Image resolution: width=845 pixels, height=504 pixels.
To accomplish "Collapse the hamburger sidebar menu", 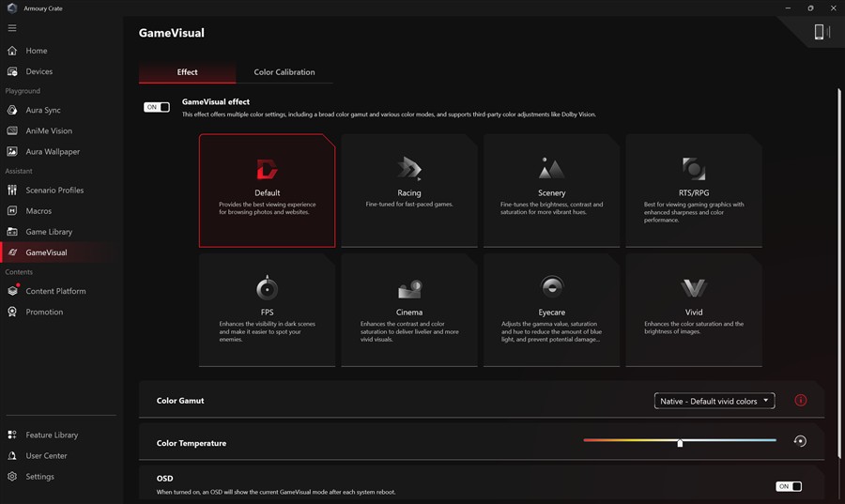I will [x=12, y=28].
